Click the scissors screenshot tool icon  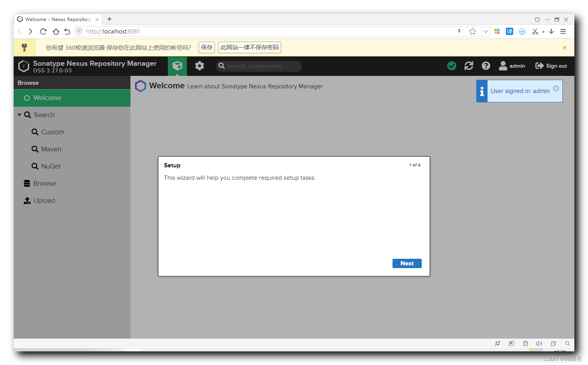click(x=535, y=32)
